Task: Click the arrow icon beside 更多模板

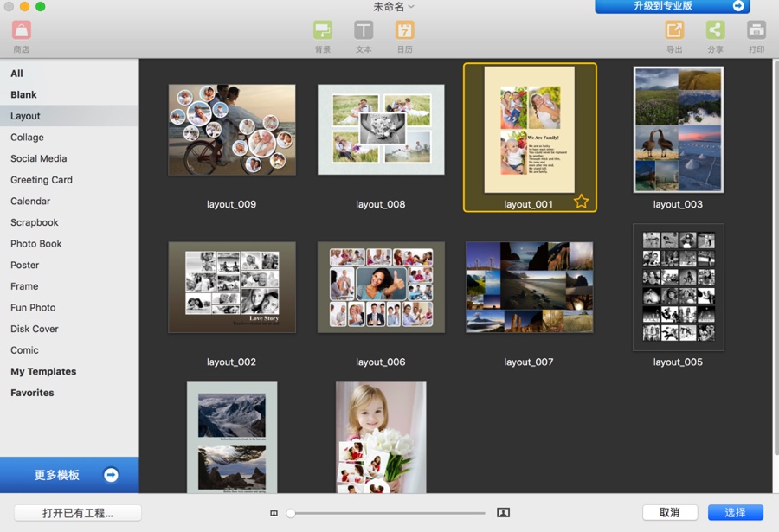Action: (111, 475)
